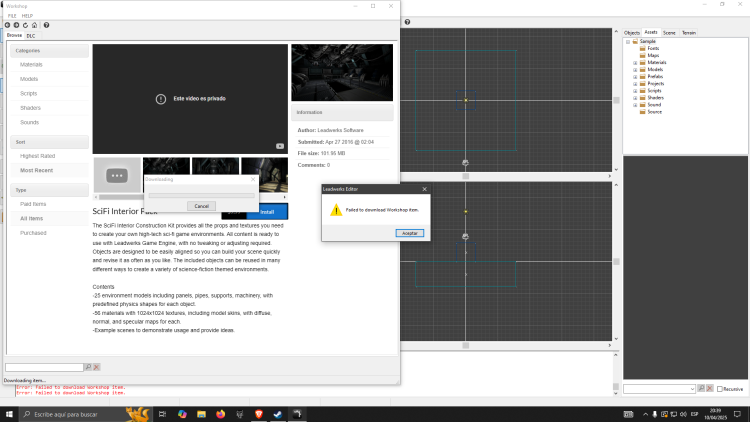
Task: Click the search magnifier icon in Workshop
Action: coord(88,367)
